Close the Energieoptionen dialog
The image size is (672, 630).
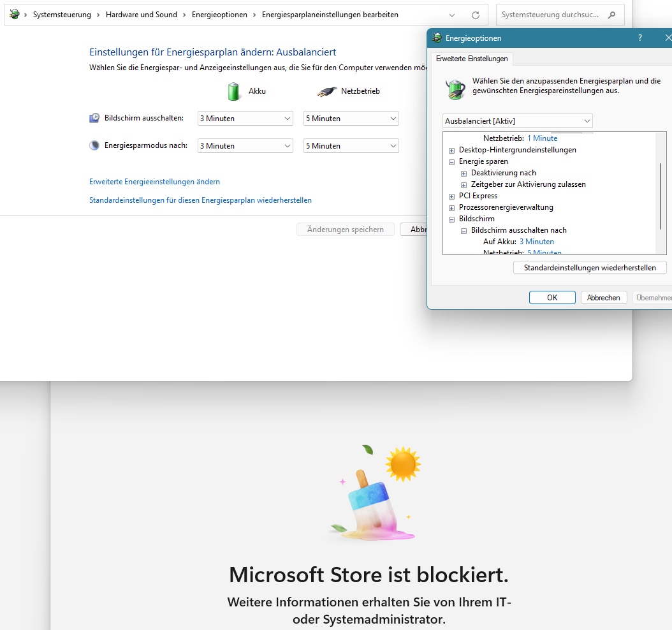668,38
